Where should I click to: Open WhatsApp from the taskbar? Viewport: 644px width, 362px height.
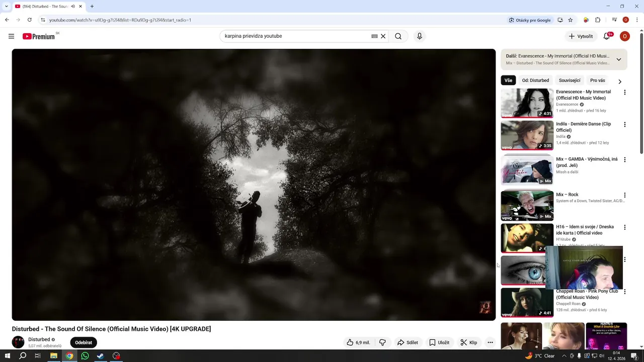pos(85,356)
